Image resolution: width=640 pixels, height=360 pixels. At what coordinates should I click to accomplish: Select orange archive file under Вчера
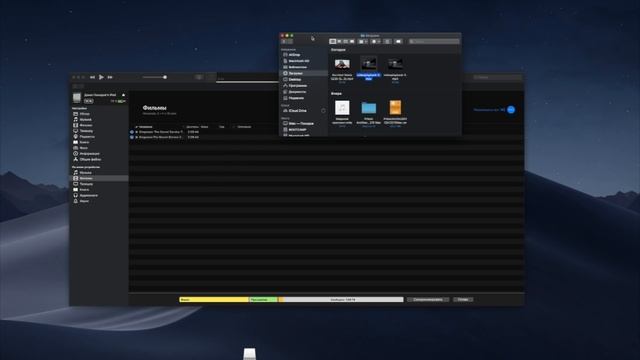click(395, 107)
